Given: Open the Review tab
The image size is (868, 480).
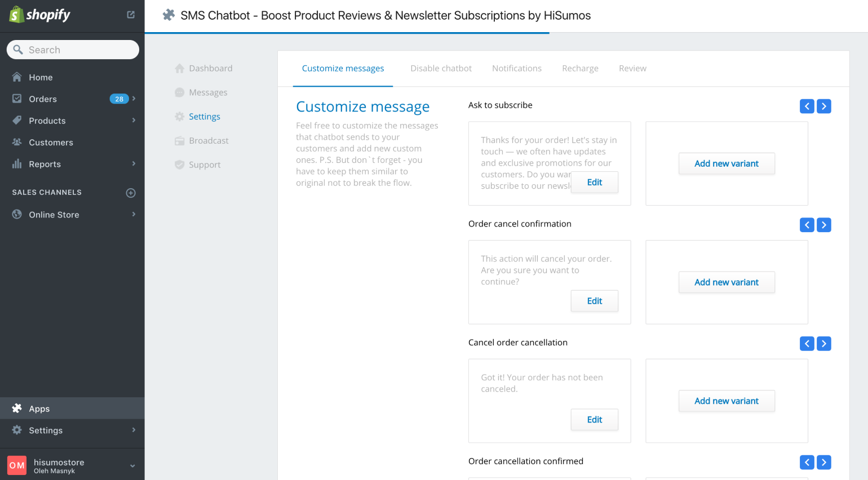Looking at the screenshot, I should 632,68.
